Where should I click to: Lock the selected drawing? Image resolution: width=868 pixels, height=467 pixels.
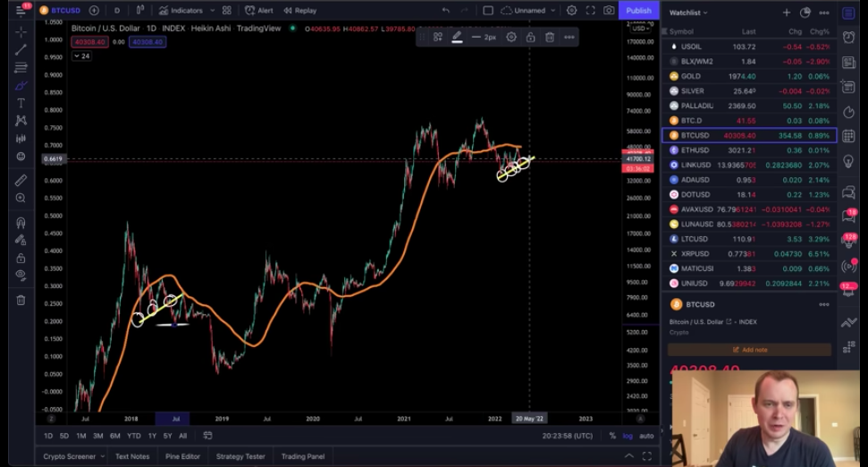(530, 37)
